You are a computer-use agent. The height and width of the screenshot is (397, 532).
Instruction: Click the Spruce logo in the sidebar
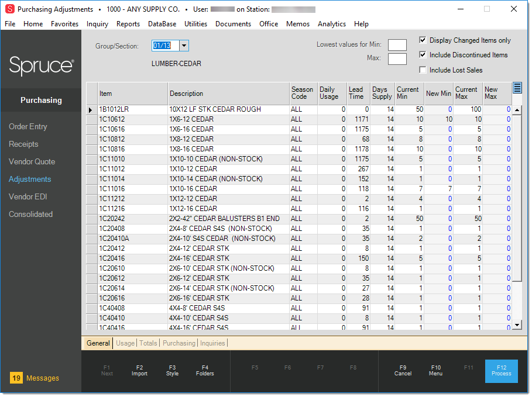click(42, 65)
